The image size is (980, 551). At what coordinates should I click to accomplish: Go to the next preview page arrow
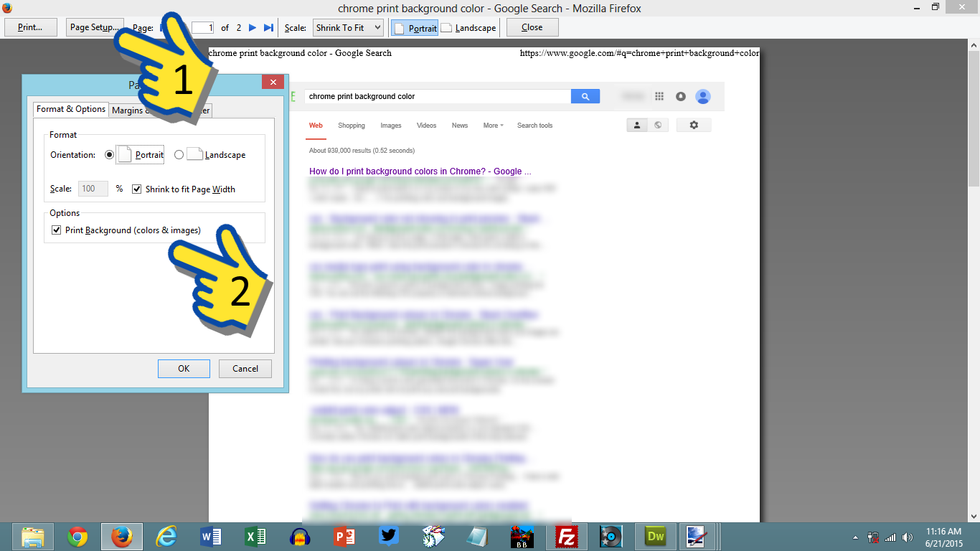(253, 27)
